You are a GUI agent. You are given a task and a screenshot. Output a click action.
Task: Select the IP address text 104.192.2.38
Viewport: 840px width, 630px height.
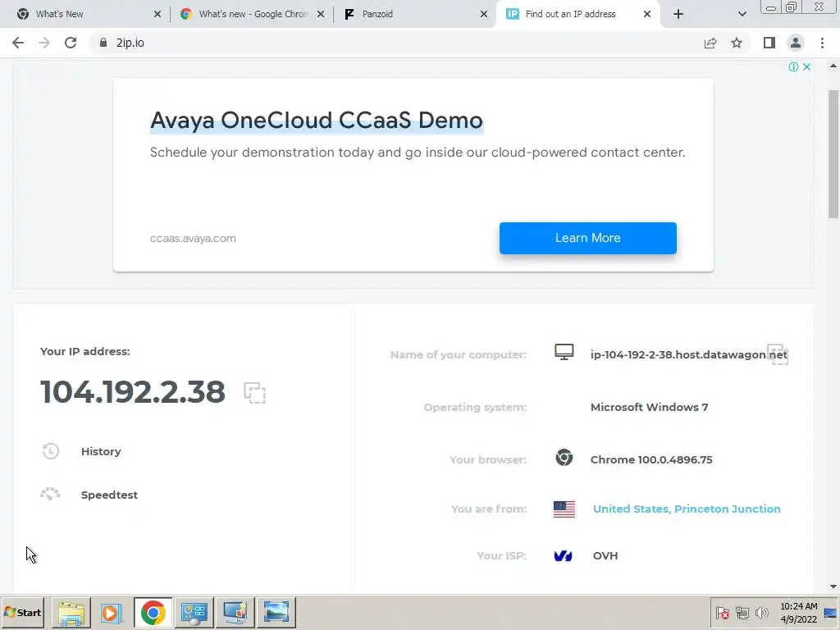tap(132, 391)
